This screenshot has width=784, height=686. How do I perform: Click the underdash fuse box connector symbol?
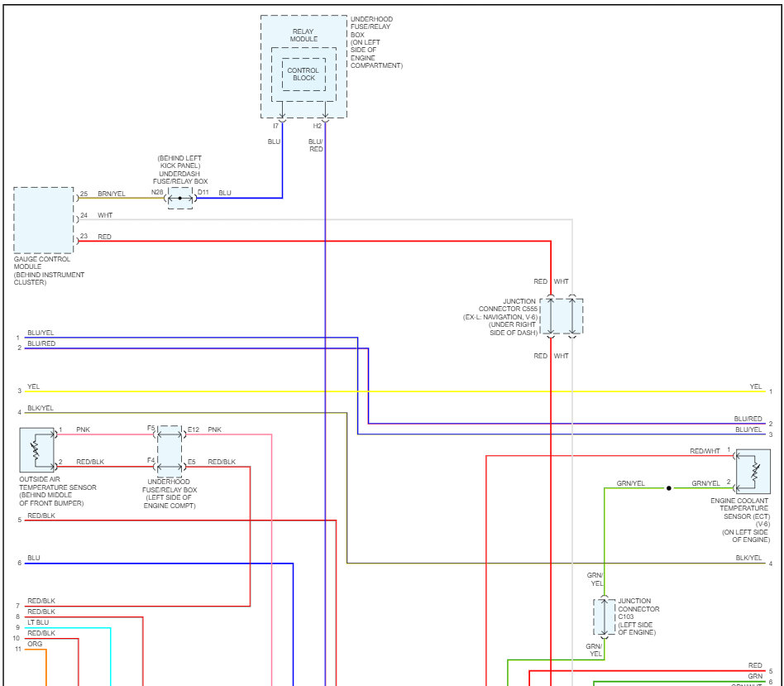(x=180, y=198)
